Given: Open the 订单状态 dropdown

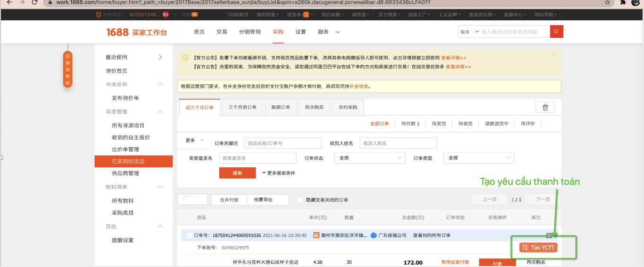Looking at the screenshot, I should pyautogui.click(x=369, y=158).
